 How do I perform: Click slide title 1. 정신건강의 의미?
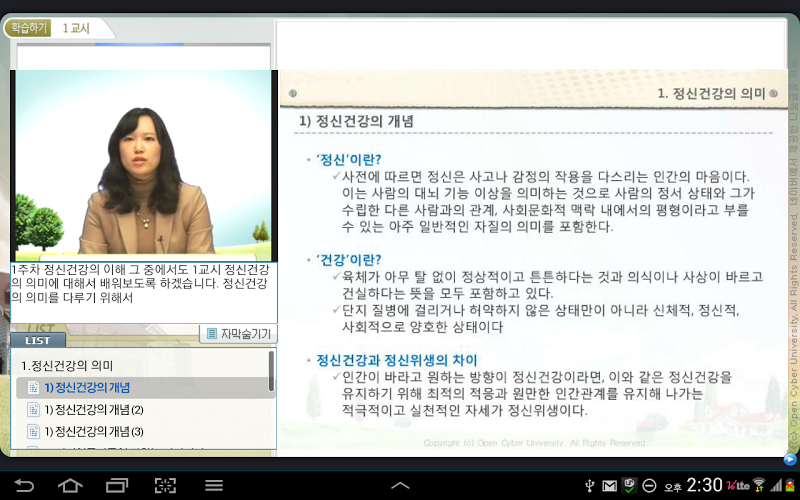click(x=711, y=93)
